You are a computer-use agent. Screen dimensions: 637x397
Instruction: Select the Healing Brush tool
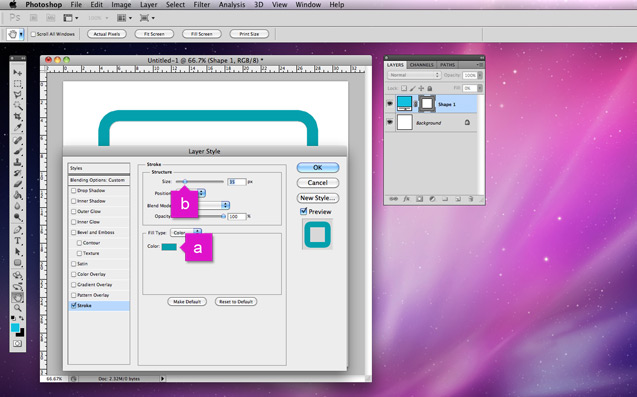click(17, 140)
